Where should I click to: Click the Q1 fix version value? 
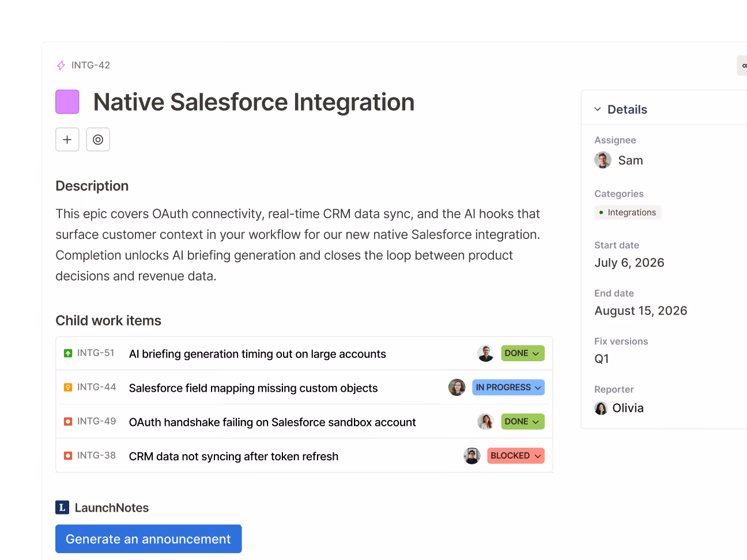(602, 359)
